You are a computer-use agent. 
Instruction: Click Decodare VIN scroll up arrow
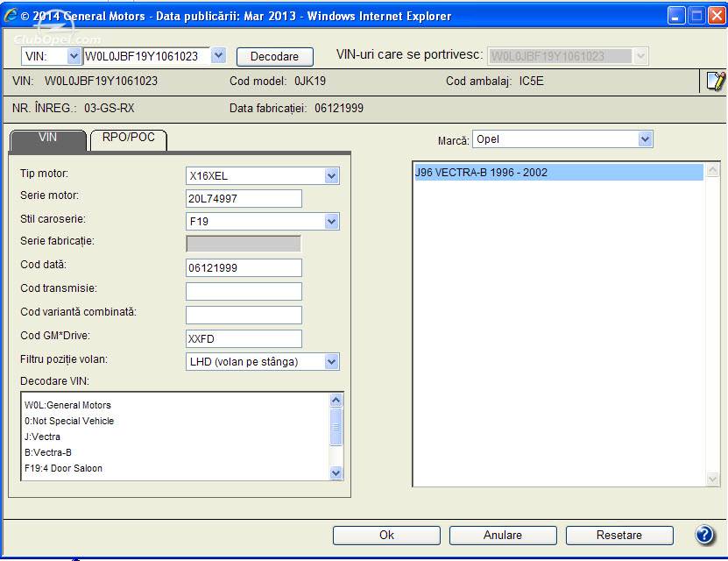click(x=336, y=401)
